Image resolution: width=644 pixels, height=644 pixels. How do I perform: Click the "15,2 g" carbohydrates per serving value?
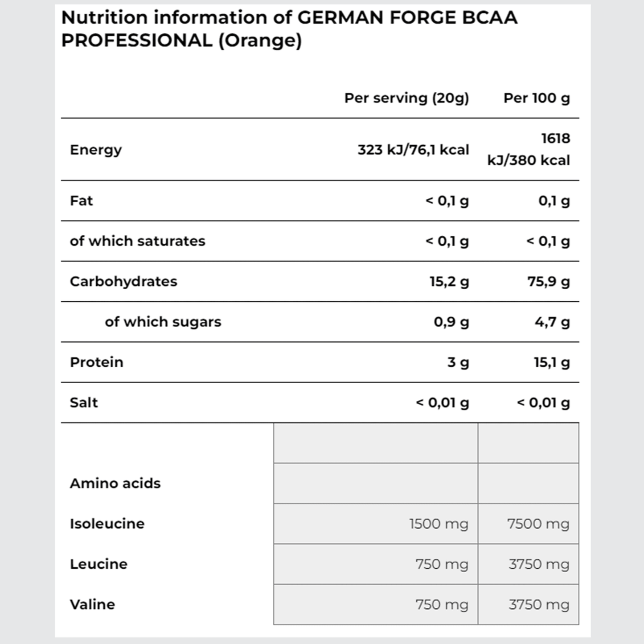pyautogui.click(x=449, y=282)
